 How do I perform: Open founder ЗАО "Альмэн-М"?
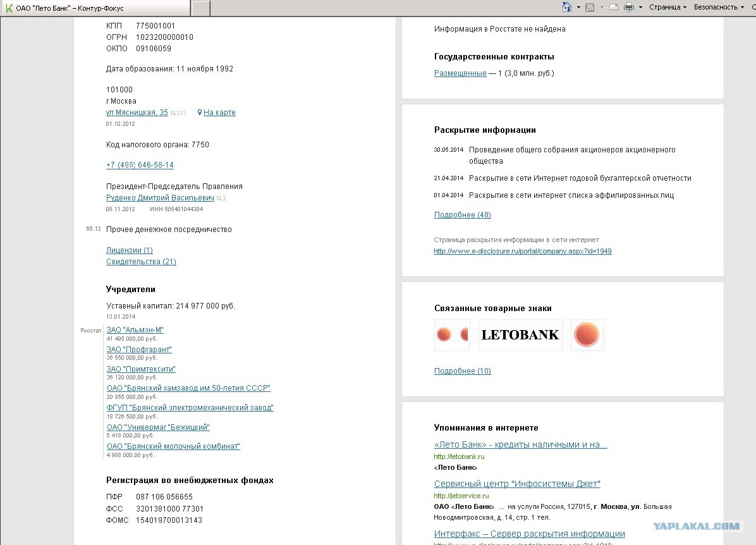135,330
